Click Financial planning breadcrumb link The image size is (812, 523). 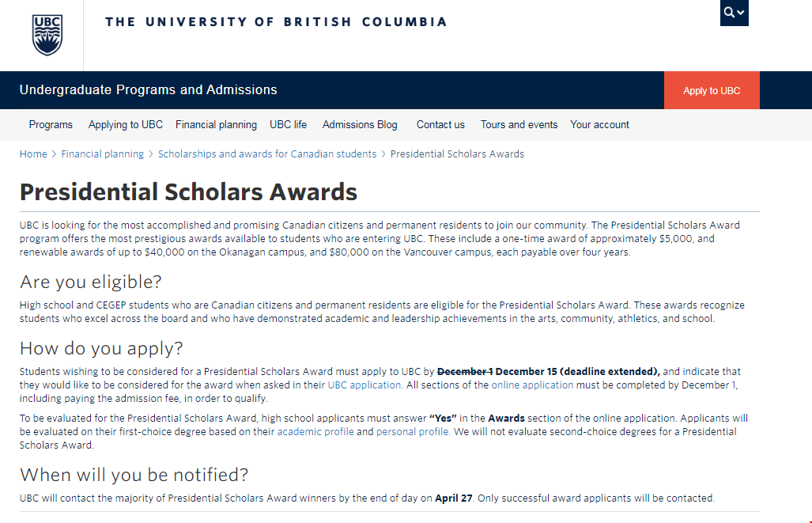point(103,154)
